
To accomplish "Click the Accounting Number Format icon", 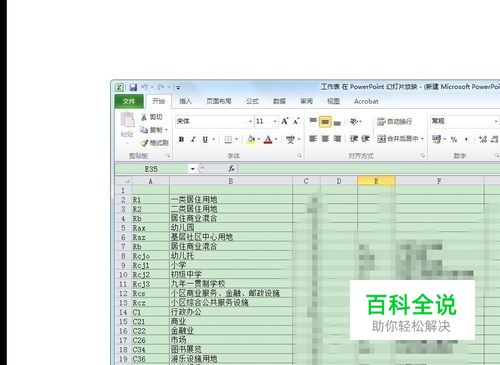I will (x=437, y=139).
